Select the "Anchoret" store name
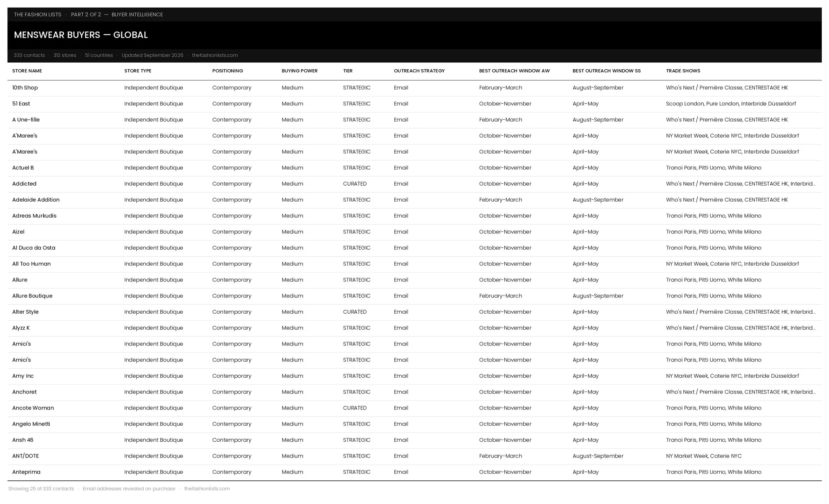Image resolution: width=829 pixels, height=504 pixels. pyautogui.click(x=24, y=392)
